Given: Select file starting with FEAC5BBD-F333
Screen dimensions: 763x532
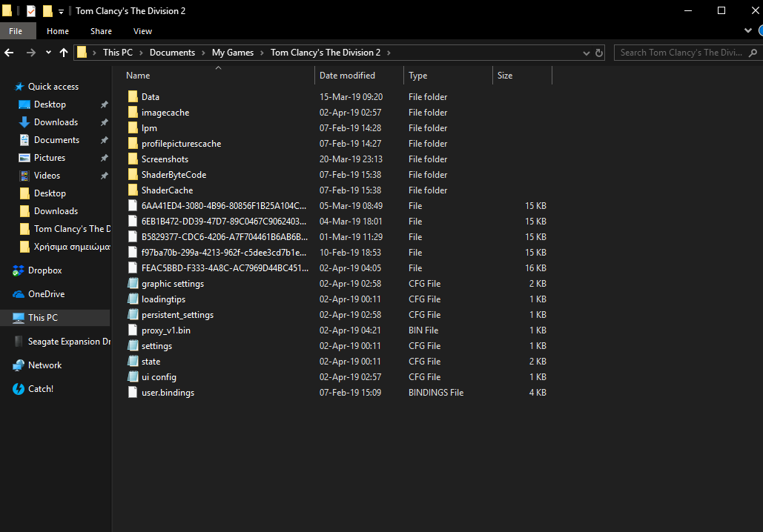Looking at the screenshot, I should (225, 268).
